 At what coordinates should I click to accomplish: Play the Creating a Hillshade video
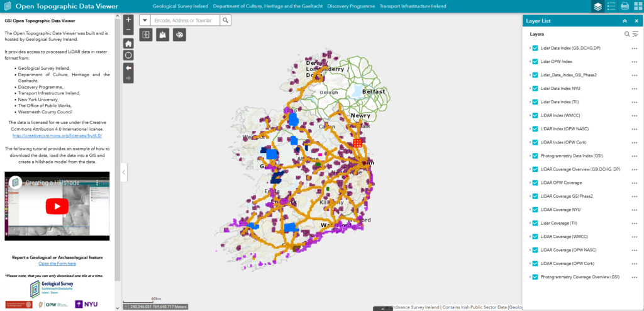pyautogui.click(x=57, y=206)
